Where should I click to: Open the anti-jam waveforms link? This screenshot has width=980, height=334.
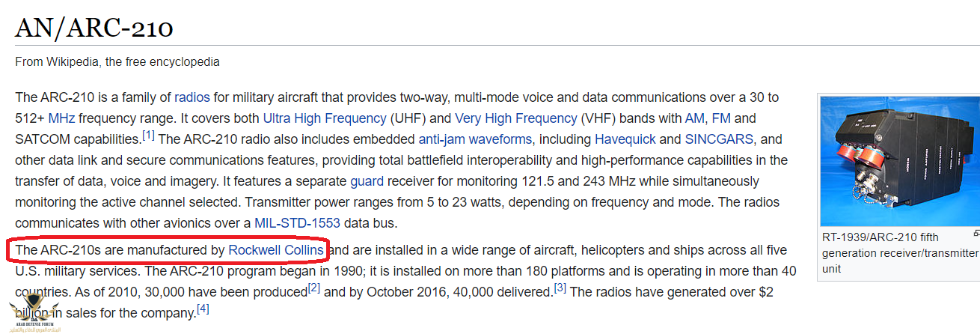point(475,139)
